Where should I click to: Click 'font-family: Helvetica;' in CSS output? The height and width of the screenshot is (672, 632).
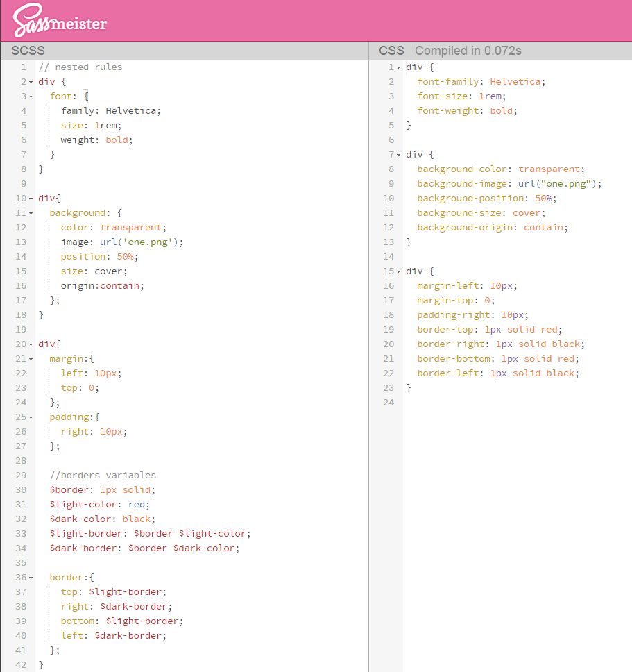481,82
